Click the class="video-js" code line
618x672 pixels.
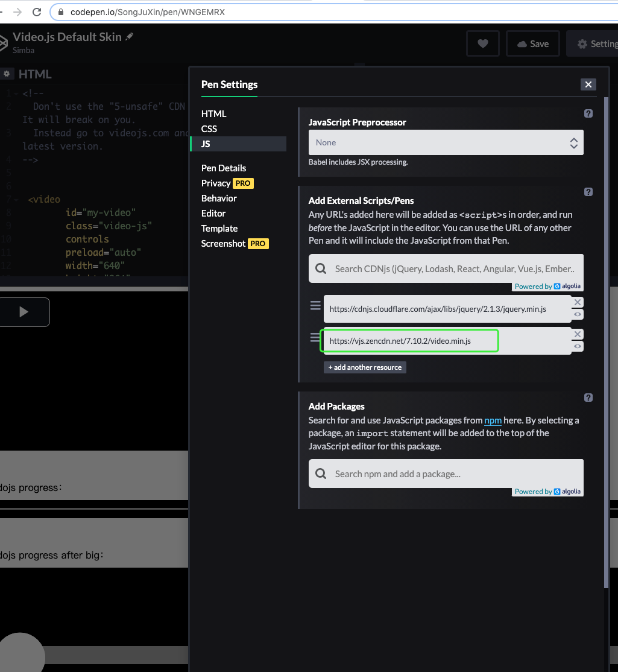click(109, 226)
